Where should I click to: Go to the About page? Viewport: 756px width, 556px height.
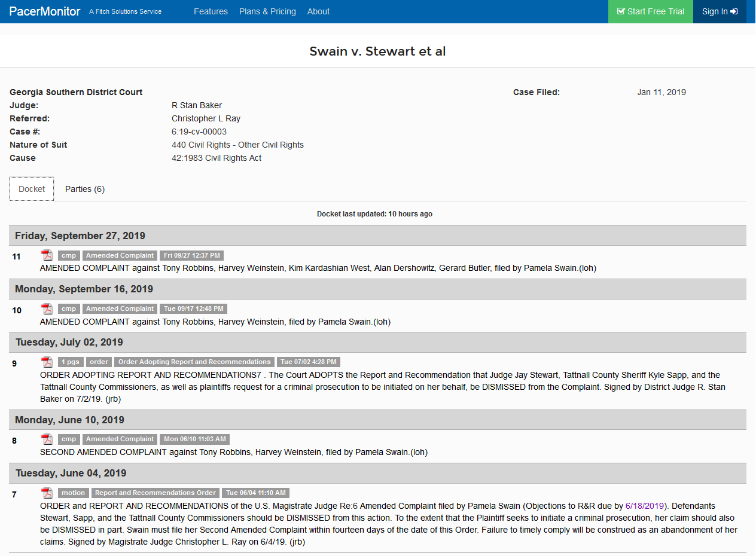click(318, 11)
